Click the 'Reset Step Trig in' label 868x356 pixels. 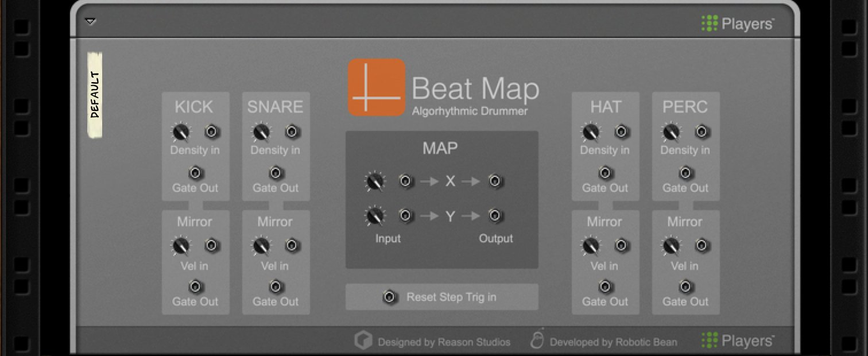pos(452,297)
